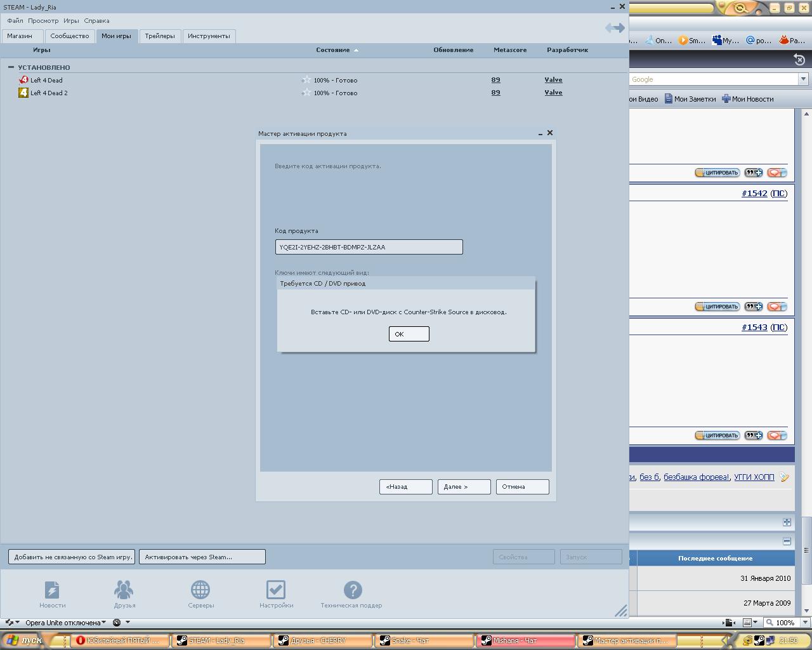Open the Игры menu in Steam
Viewport: 812px width, 650px height.
(71, 21)
